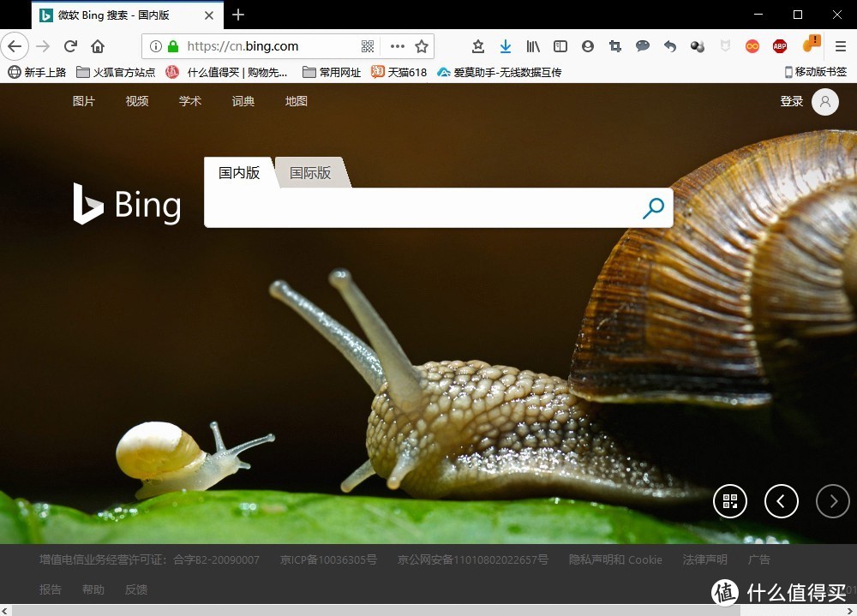Open the orange infinity extension icon

(752, 46)
